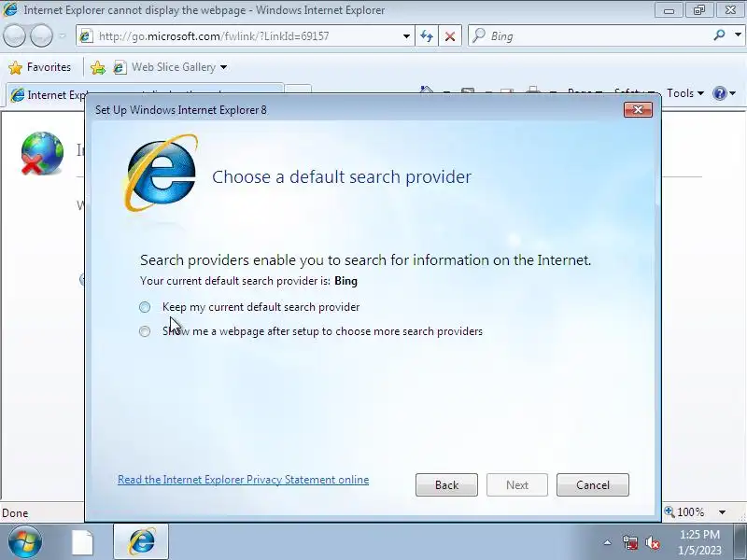Image resolution: width=747 pixels, height=560 pixels.
Task: Click the Internet Explorer logo in dialog
Action: pyautogui.click(x=161, y=173)
